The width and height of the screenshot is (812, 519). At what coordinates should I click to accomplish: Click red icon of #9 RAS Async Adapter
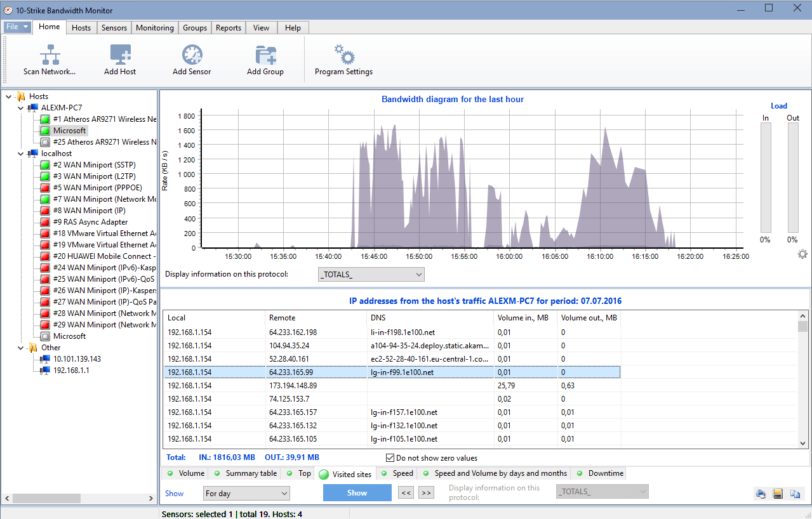pos(45,222)
